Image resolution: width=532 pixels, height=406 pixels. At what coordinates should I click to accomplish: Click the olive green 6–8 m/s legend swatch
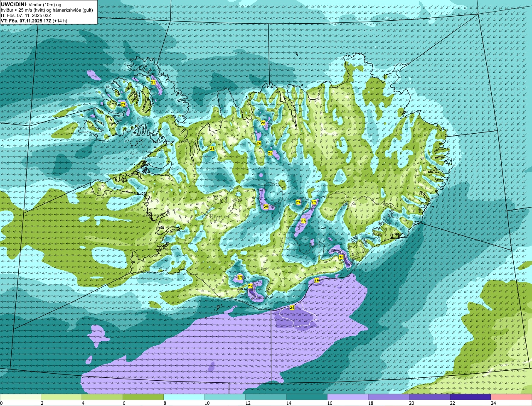144,397
